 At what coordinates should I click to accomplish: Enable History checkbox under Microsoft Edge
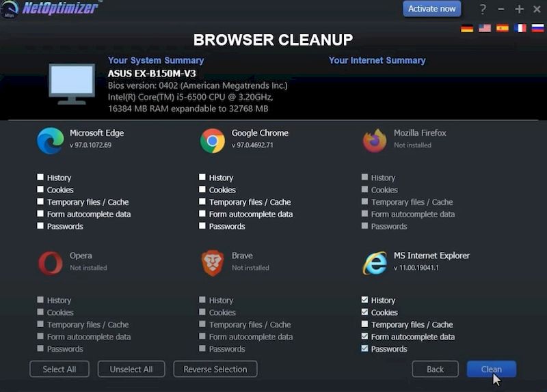[x=40, y=178]
